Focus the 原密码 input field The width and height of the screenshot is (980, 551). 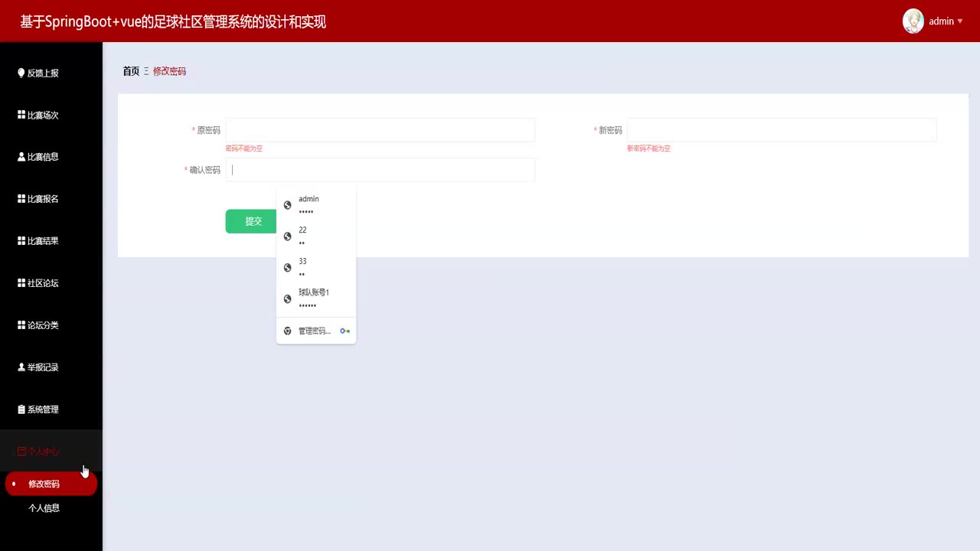(380, 130)
